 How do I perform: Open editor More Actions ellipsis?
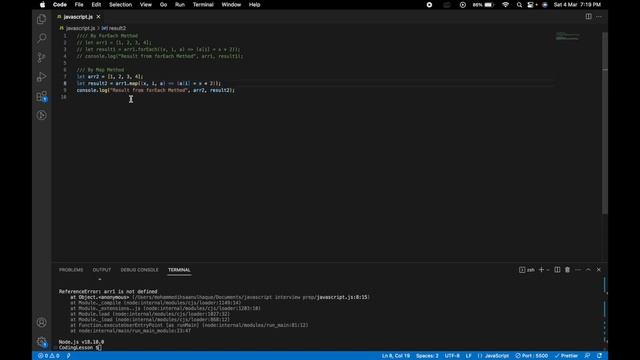tap(599, 17)
